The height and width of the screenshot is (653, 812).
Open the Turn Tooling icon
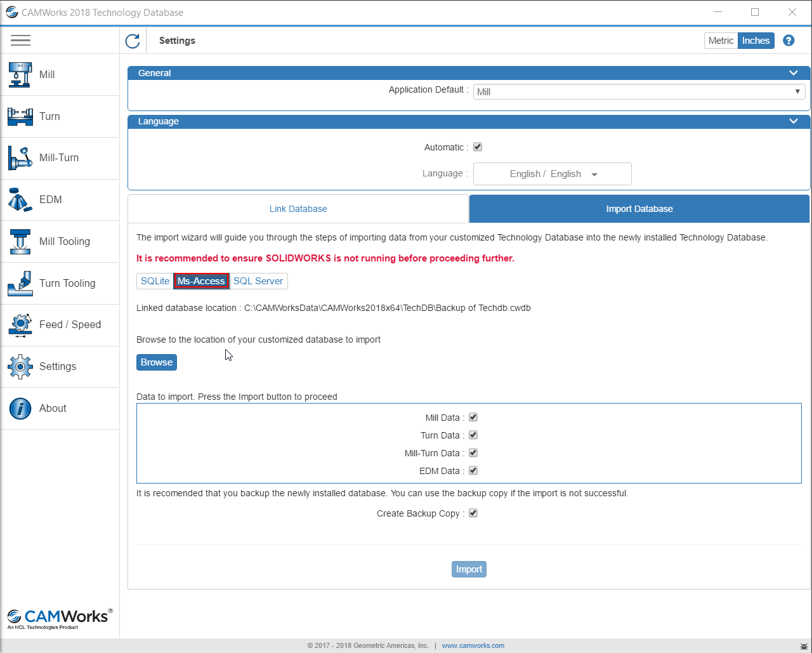coord(20,283)
